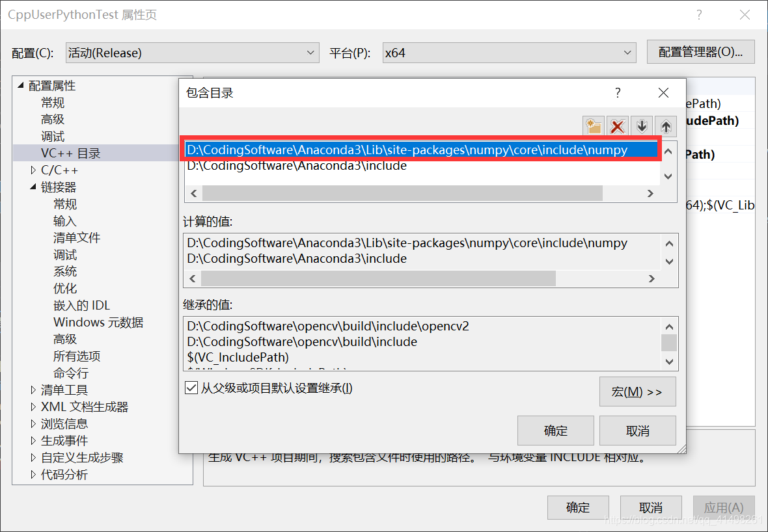Move the selected directory entry down
The height and width of the screenshot is (532, 768).
pos(642,126)
